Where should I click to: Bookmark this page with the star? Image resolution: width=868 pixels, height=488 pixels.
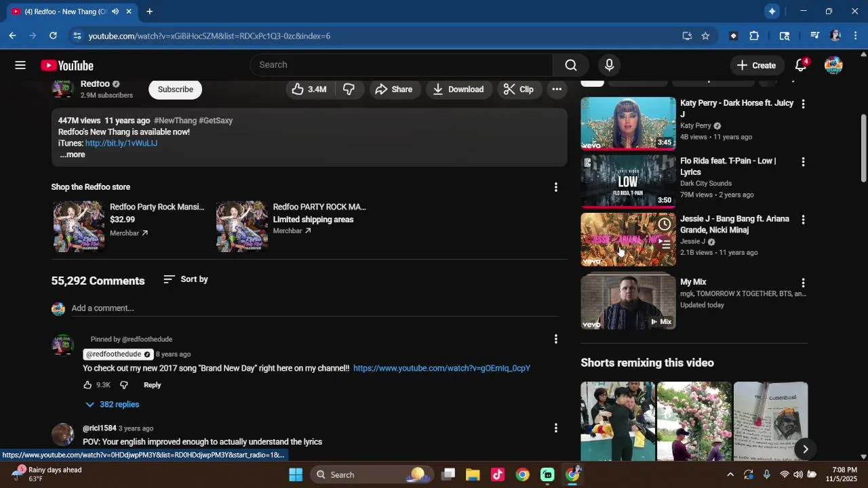click(705, 36)
